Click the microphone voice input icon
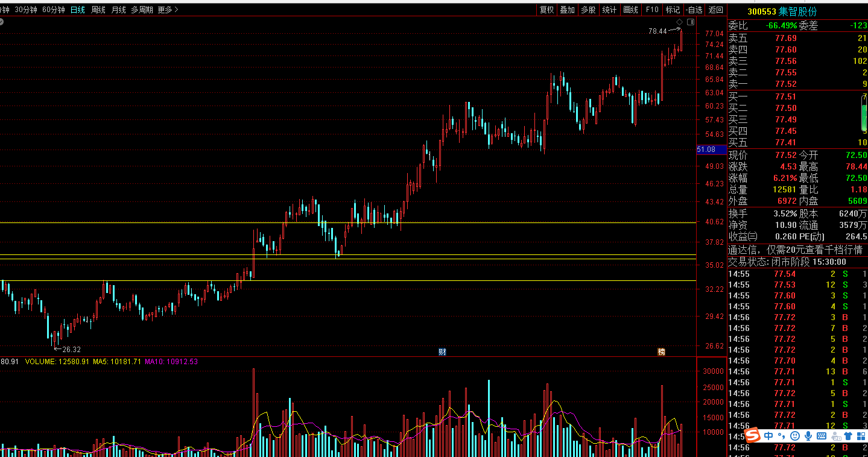868x457 pixels. (808, 435)
